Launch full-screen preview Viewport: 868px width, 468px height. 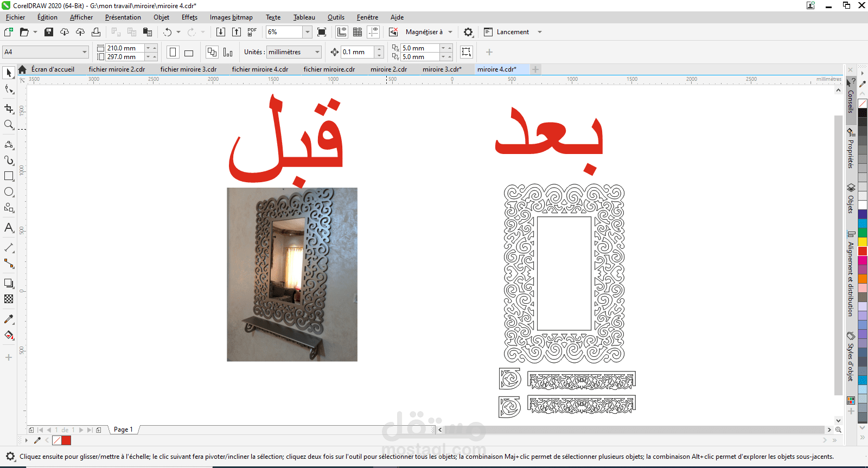pos(322,32)
